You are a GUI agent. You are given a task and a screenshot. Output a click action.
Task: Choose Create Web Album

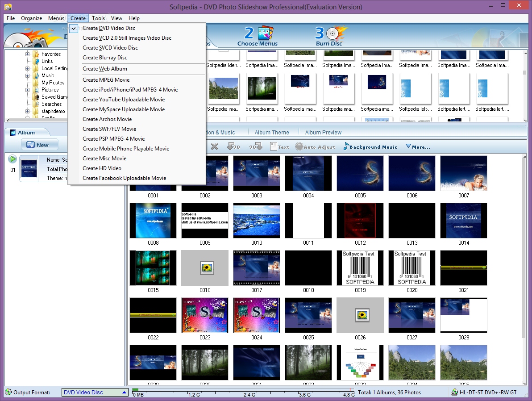click(x=137, y=69)
